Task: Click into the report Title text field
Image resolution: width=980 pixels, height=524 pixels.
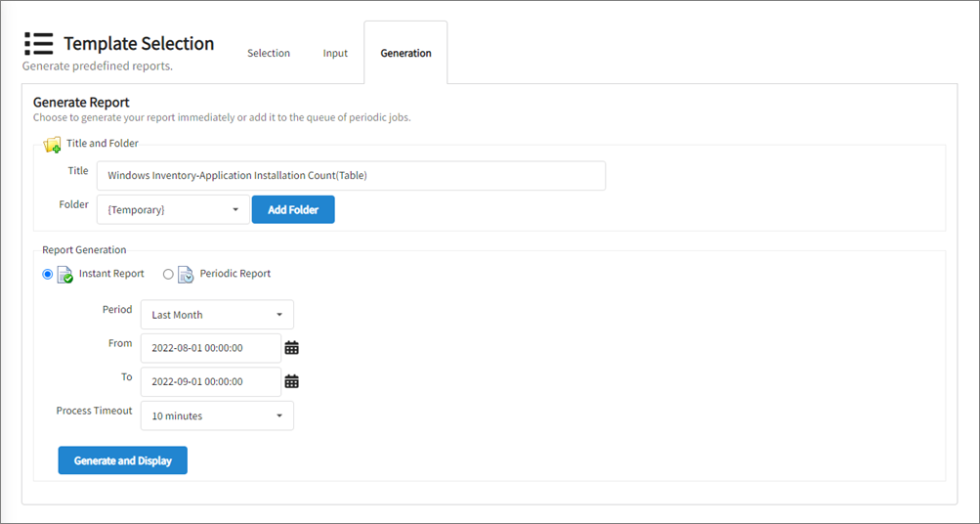Action: point(351,176)
